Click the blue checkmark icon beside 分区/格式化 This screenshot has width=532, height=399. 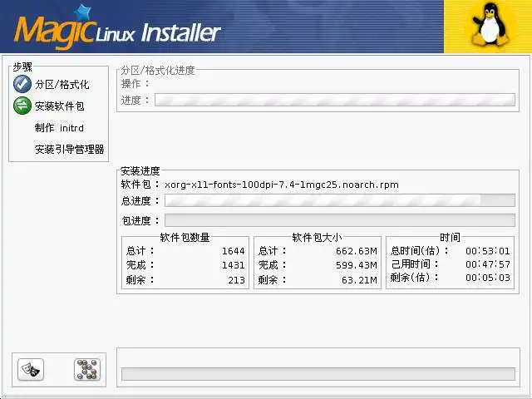pos(22,84)
